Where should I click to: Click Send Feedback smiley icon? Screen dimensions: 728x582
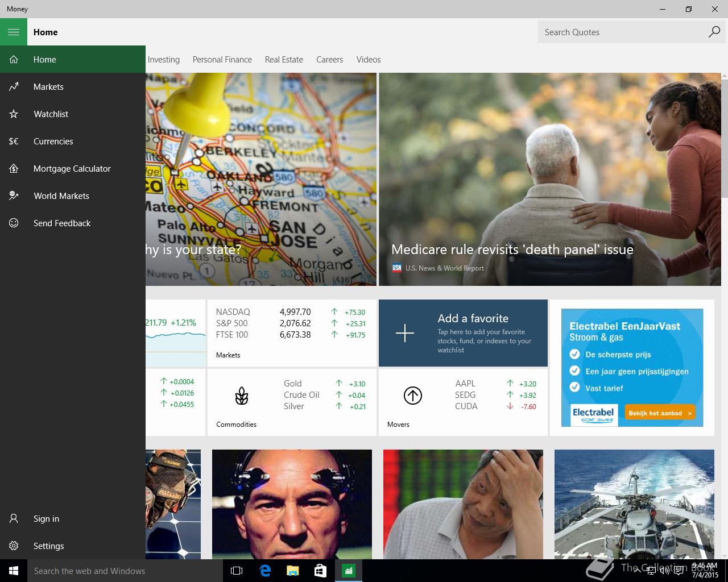[14, 223]
